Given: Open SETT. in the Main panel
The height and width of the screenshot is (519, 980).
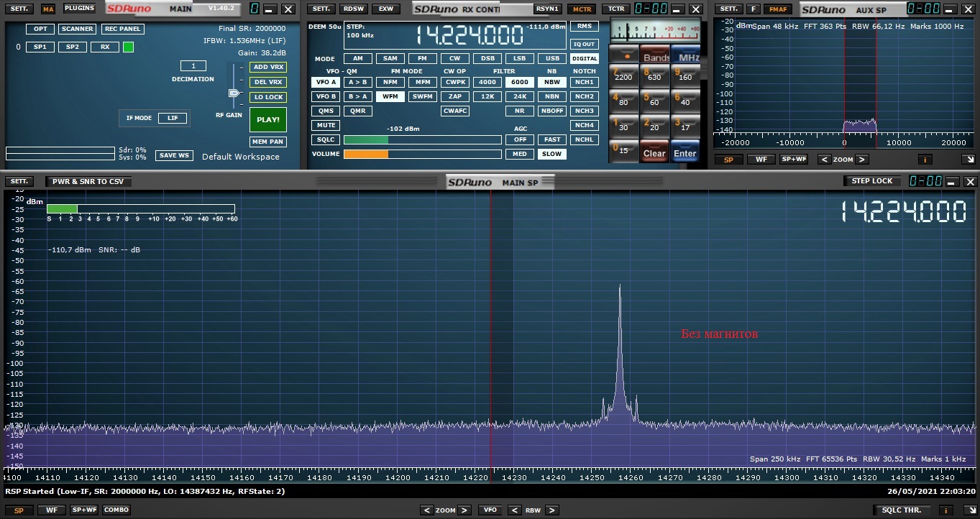Looking at the screenshot, I should [x=19, y=9].
